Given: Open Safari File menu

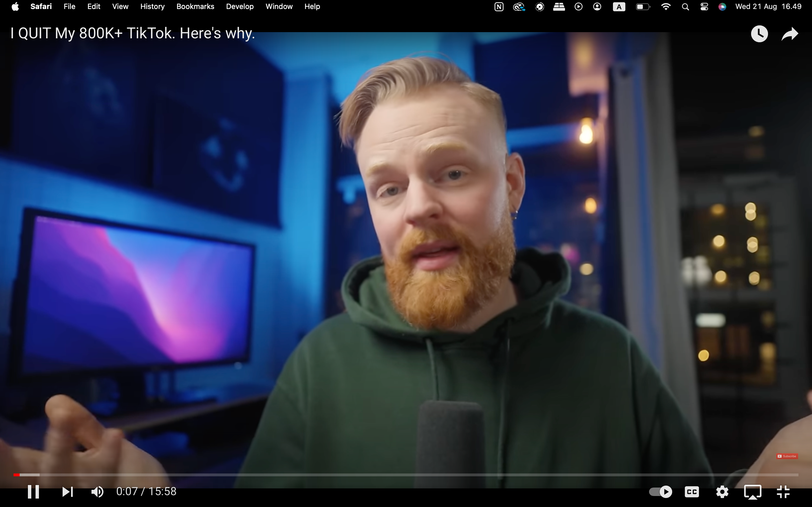Looking at the screenshot, I should [x=69, y=6].
